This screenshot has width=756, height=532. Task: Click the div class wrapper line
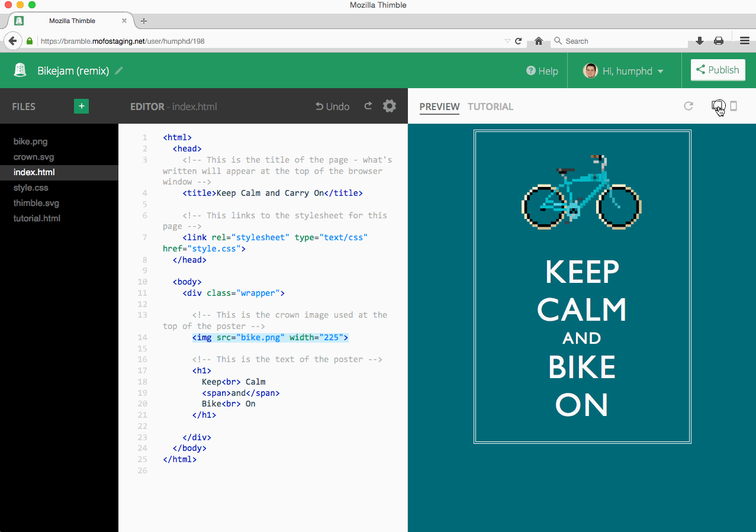coord(234,293)
